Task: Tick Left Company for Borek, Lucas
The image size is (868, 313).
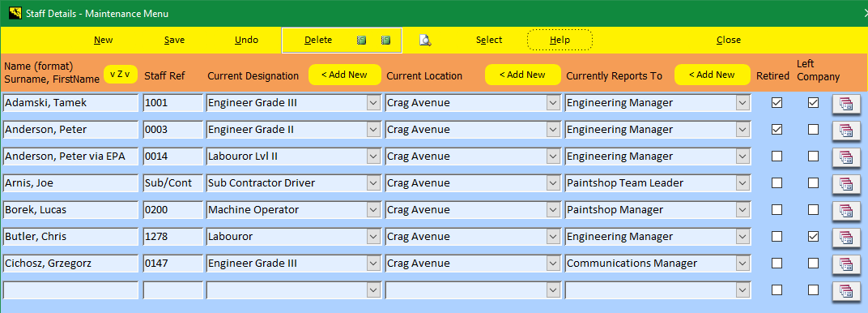Action: 813,209
